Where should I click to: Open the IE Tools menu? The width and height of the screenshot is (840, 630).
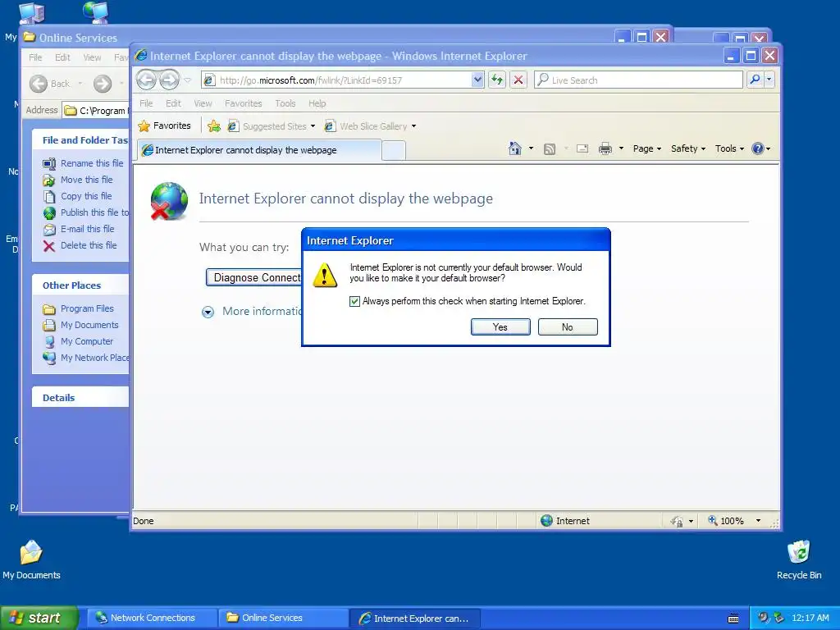click(285, 103)
